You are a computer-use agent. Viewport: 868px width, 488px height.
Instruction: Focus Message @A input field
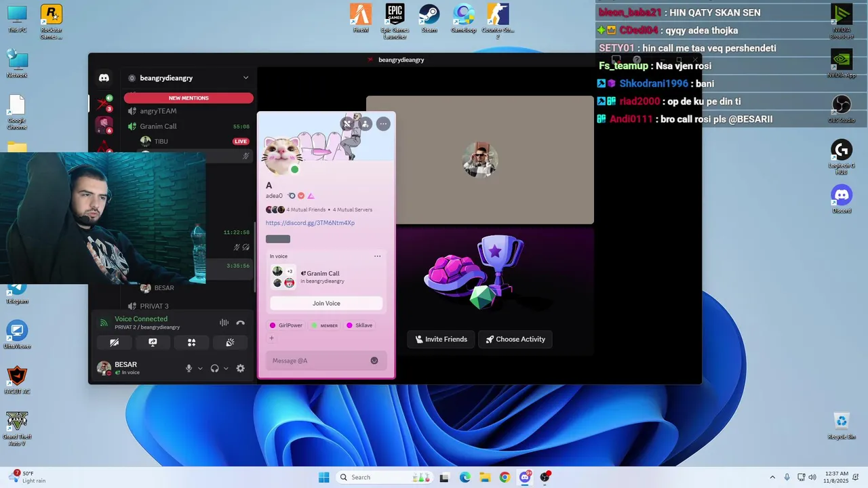click(326, 361)
